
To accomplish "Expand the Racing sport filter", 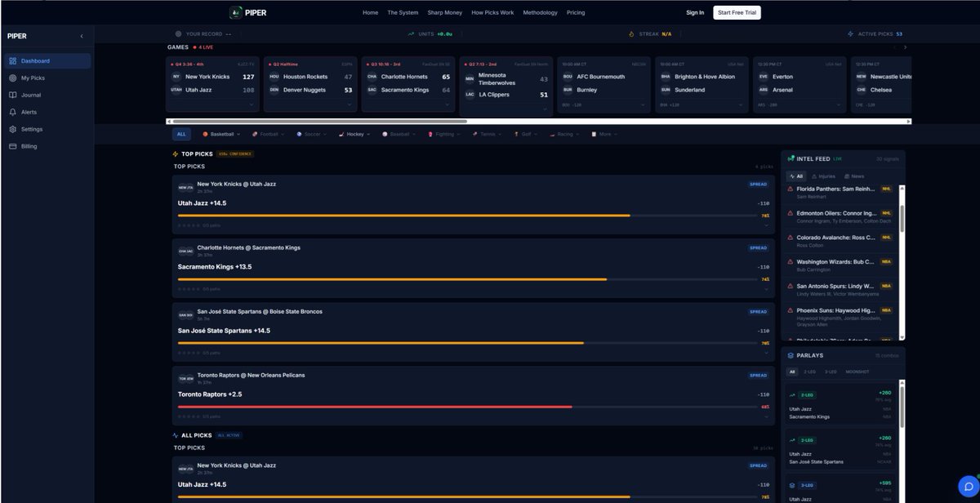I will pos(564,134).
